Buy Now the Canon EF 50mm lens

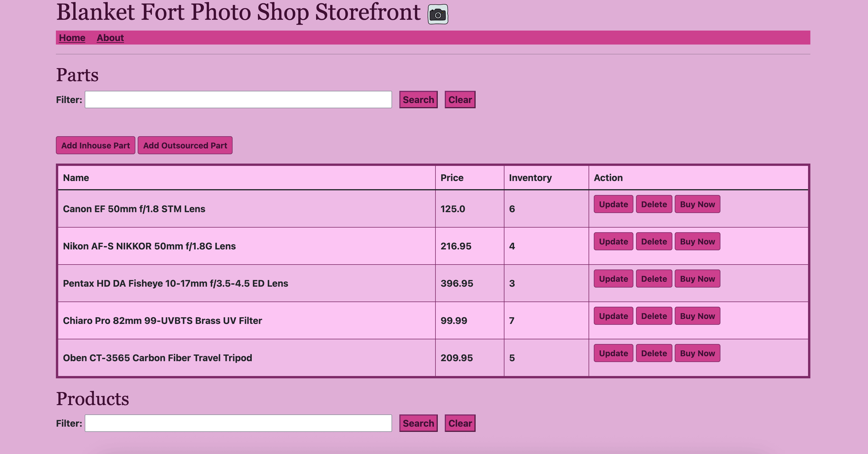[x=697, y=204]
